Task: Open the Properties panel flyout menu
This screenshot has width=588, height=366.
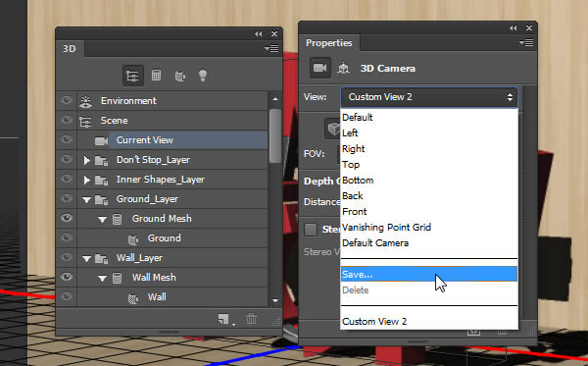Action: 526,43
